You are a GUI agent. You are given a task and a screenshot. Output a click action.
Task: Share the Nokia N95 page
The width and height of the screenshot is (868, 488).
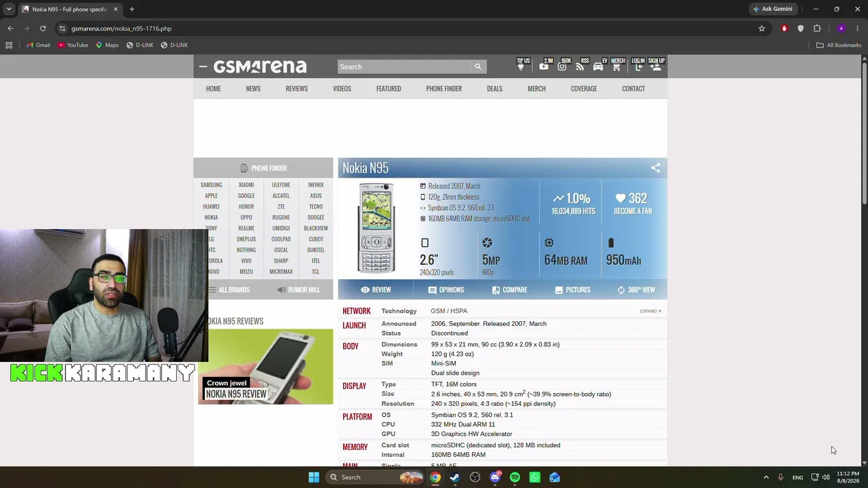tap(656, 168)
